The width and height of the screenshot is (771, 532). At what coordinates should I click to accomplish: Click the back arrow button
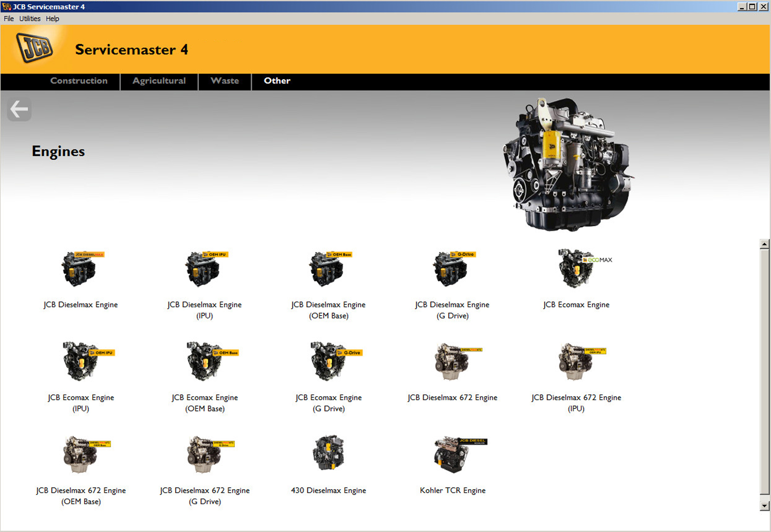click(x=19, y=109)
